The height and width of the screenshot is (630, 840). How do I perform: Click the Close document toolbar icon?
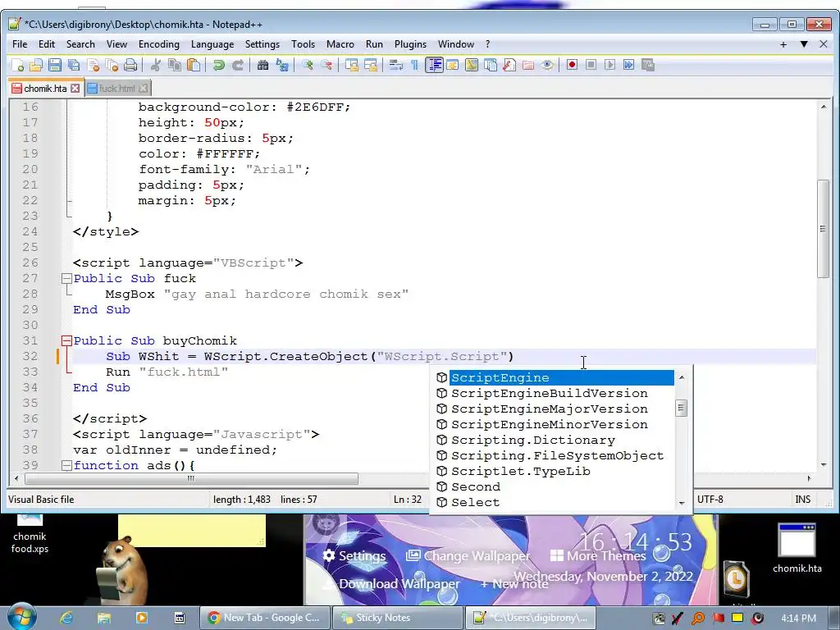94,66
